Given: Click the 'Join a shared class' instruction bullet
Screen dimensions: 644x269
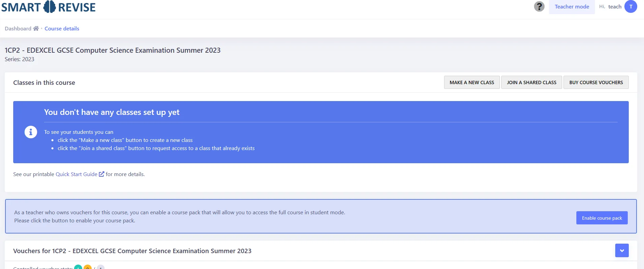Looking at the screenshot, I should coord(156,148).
